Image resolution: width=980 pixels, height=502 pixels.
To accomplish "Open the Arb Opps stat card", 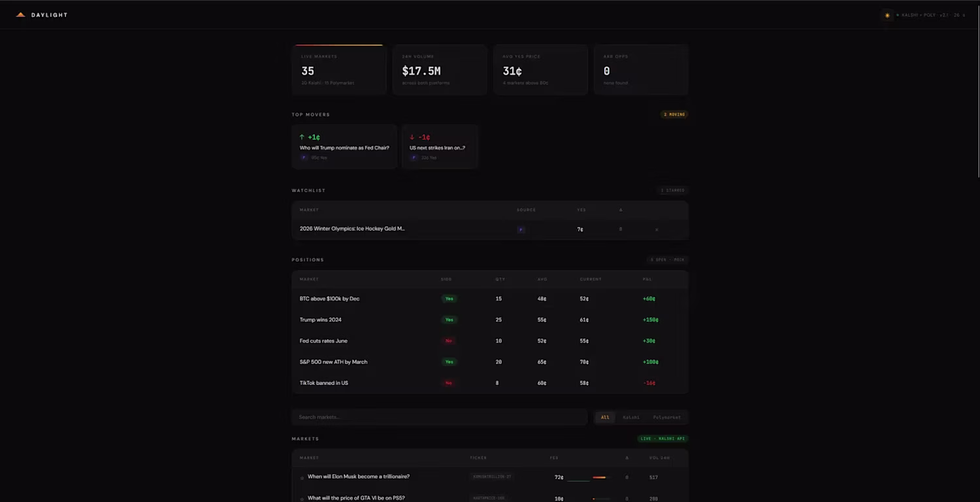I will click(641, 70).
